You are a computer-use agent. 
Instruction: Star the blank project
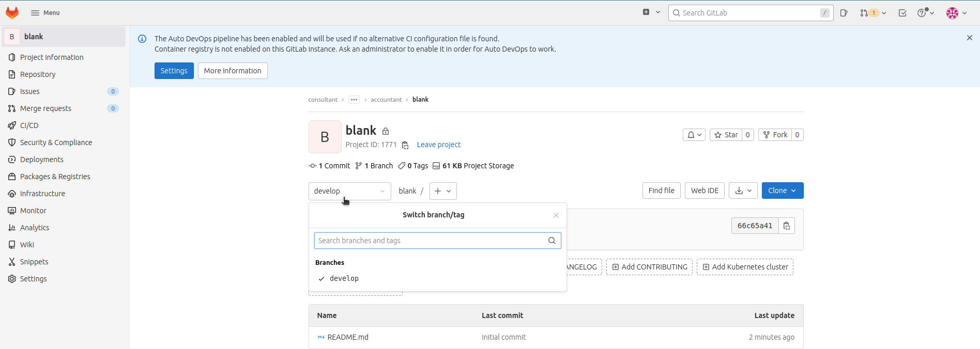pos(726,135)
